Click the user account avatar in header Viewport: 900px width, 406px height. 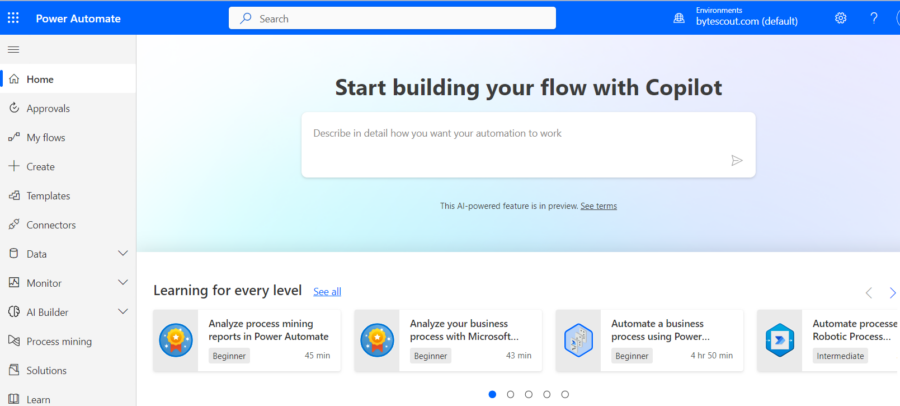tap(896, 18)
